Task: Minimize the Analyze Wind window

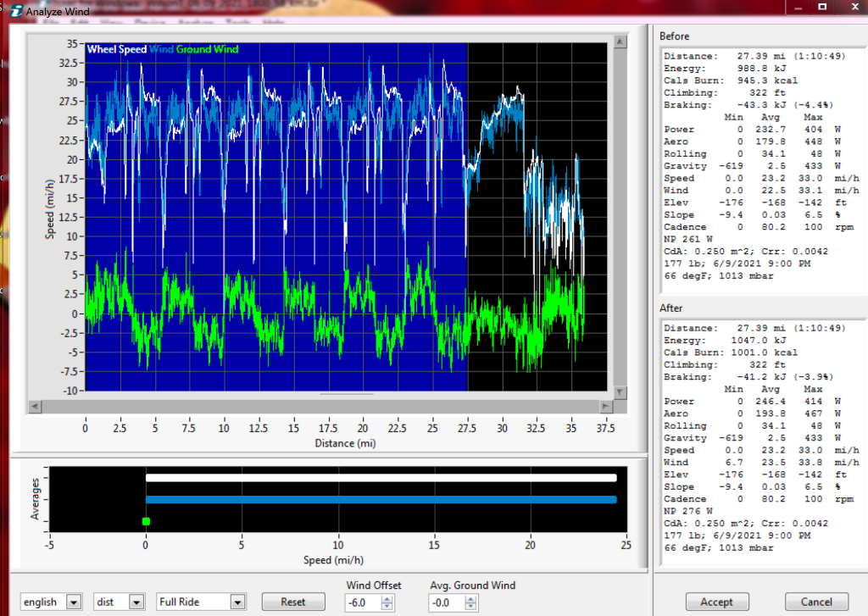Action: click(798, 8)
